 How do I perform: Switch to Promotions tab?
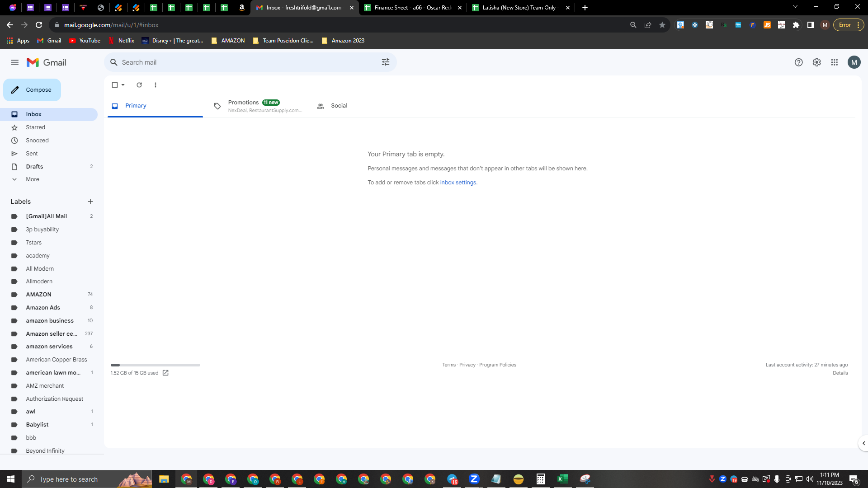tap(258, 106)
